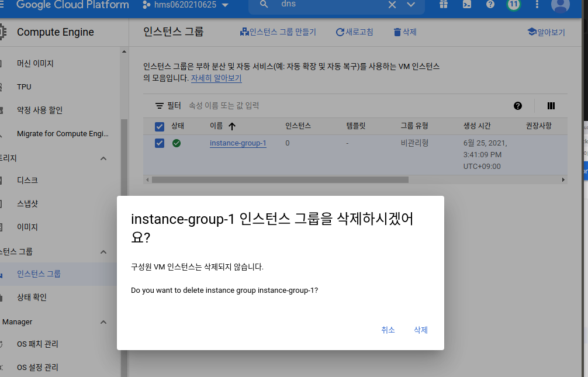Click 인스턴스 그룹 만들기 button
This screenshot has height=377, width=588.
point(278,32)
